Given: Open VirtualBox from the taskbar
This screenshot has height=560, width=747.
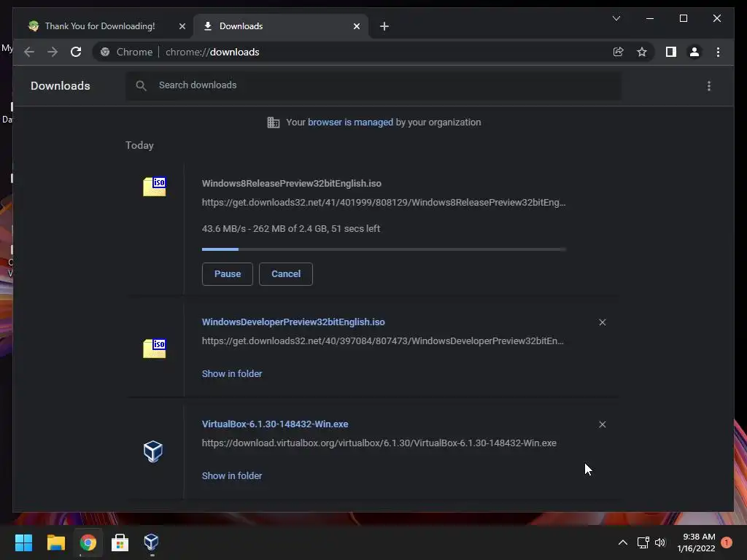Looking at the screenshot, I should [x=152, y=542].
